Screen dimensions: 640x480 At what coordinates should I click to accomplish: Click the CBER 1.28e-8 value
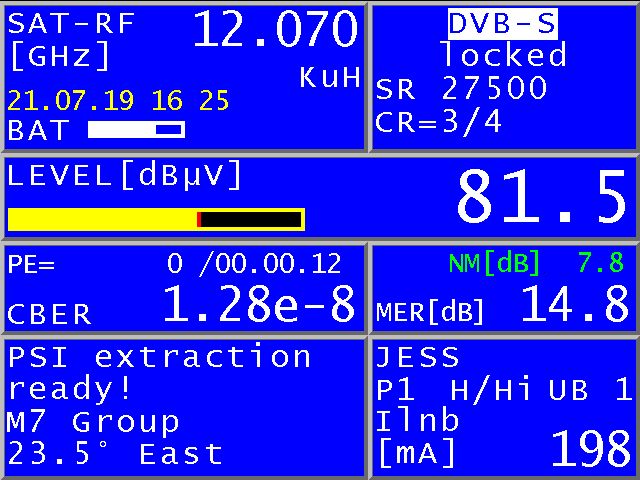point(258,304)
